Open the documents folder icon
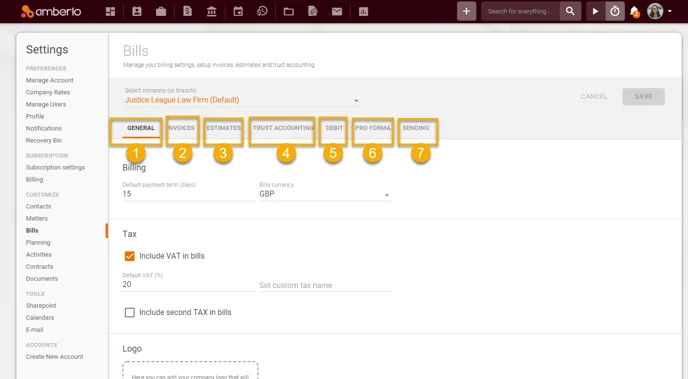The width and height of the screenshot is (688, 379). [x=288, y=11]
